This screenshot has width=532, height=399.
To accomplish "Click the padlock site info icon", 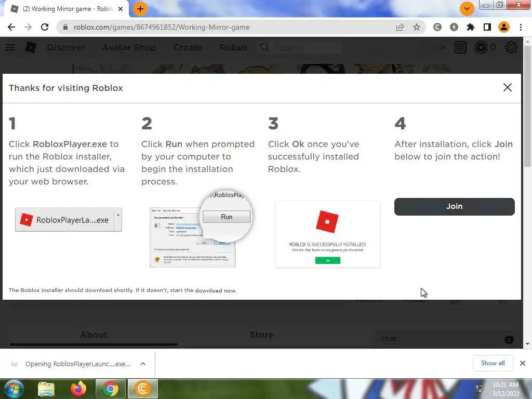I will tap(65, 27).
